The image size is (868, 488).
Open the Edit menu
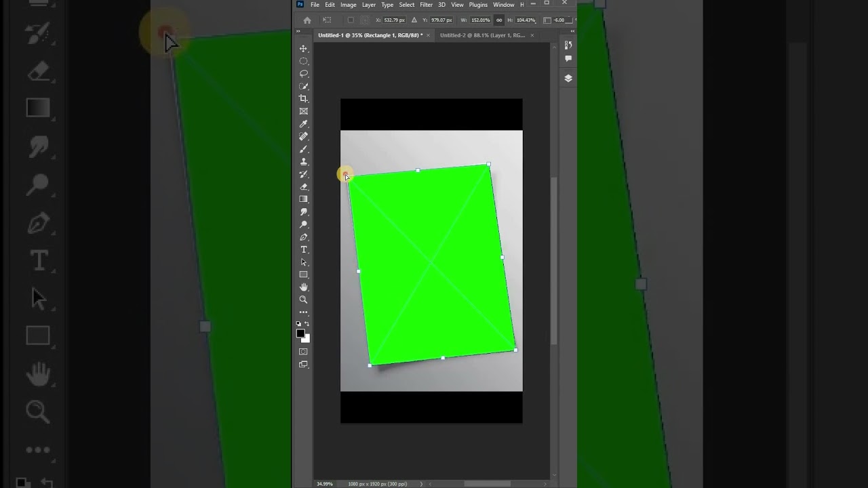(x=330, y=5)
